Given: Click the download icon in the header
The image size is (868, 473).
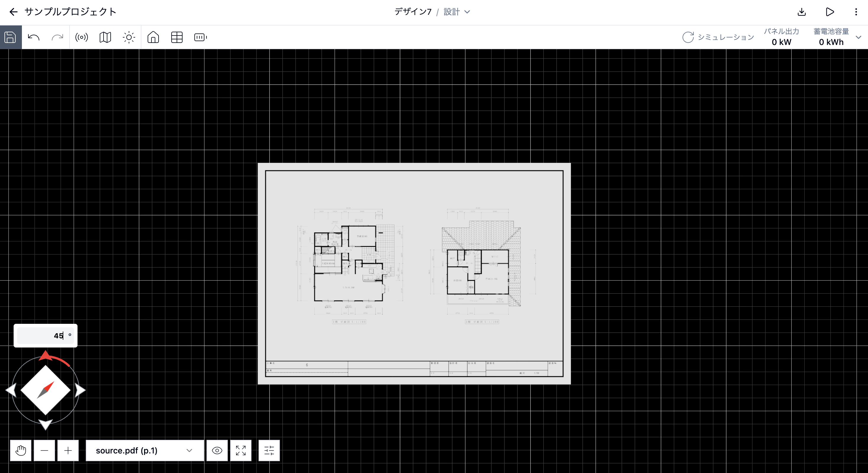Looking at the screenshot, I should coord(802,12).
